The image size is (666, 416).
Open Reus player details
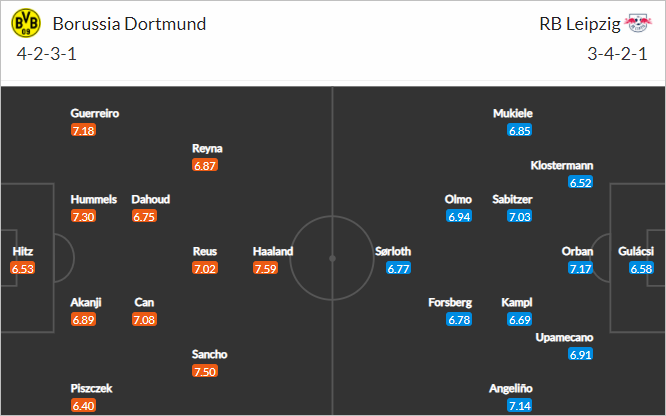(205, 252)
